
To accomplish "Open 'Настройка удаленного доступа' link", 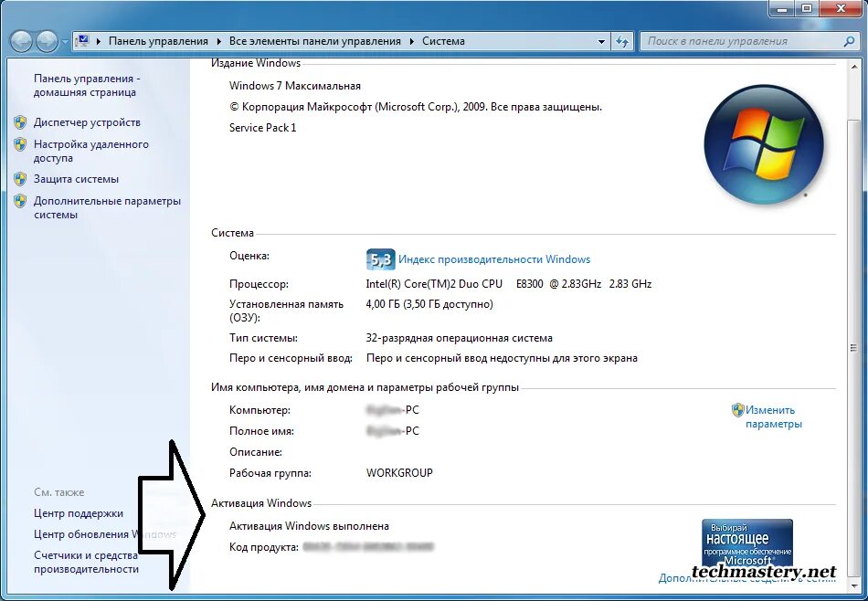I will 91,151.
